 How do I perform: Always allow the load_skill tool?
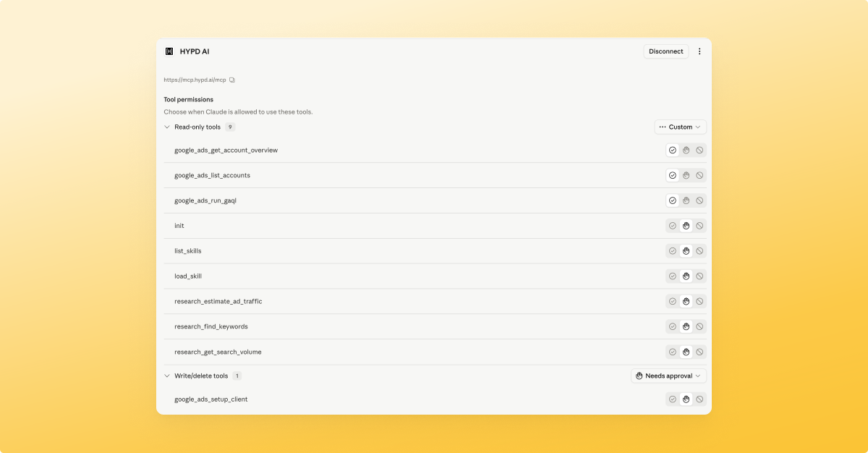point(673,276)
